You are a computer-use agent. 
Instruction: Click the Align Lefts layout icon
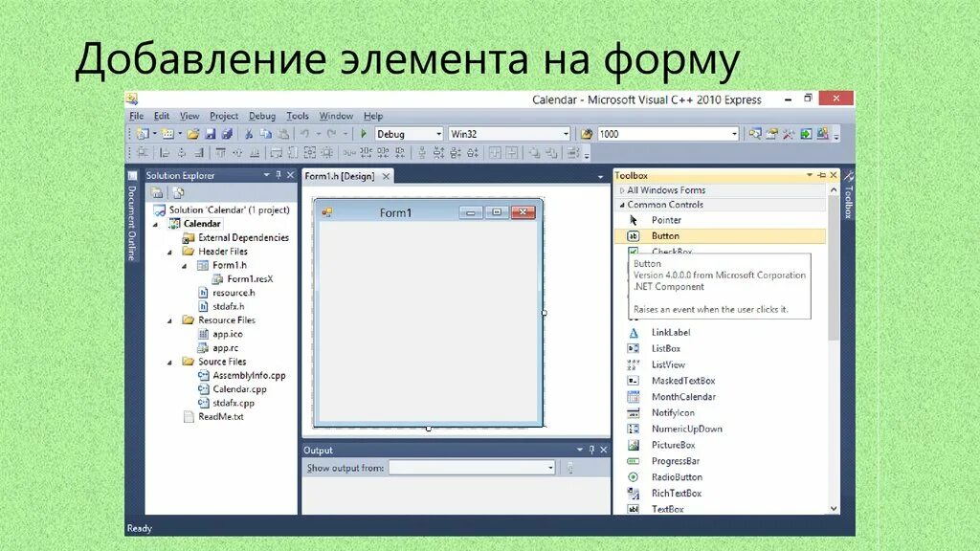[165, 152]
